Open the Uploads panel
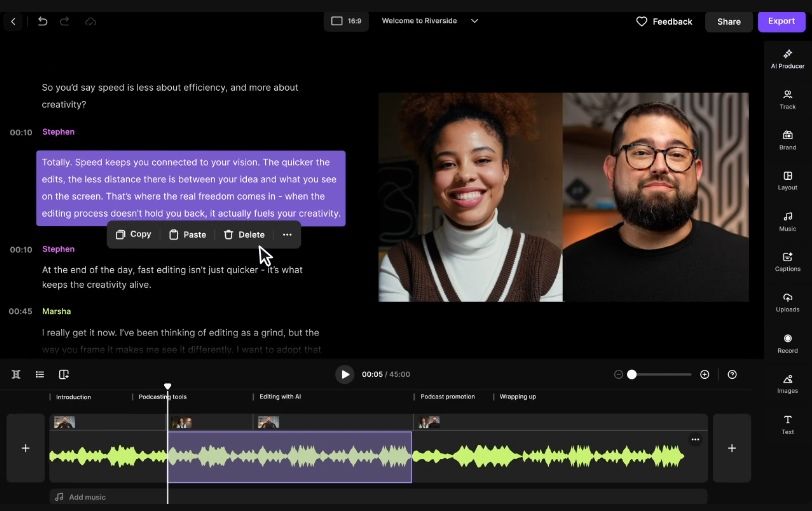 coord(787,302)
